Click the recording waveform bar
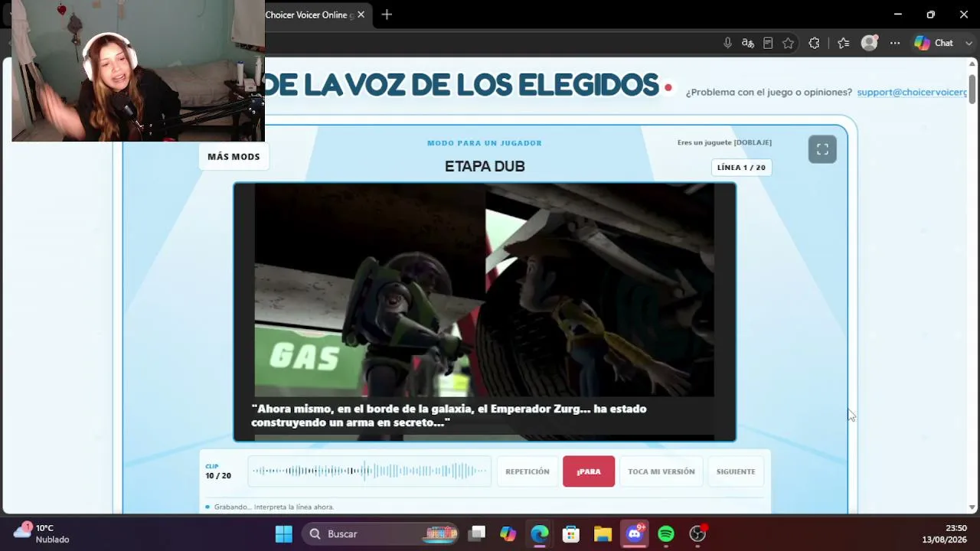 pyautogui.click(x=369, y=471)
